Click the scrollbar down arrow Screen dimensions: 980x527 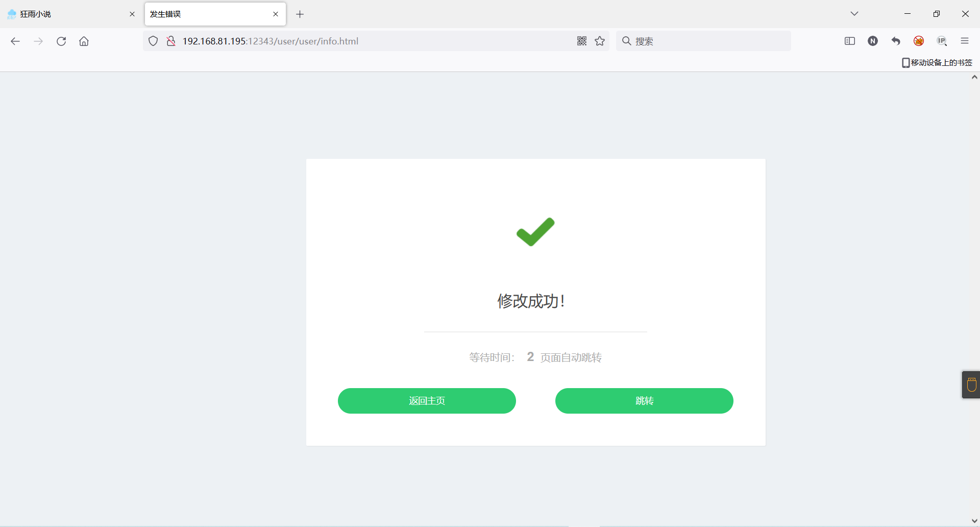(974, 521)
